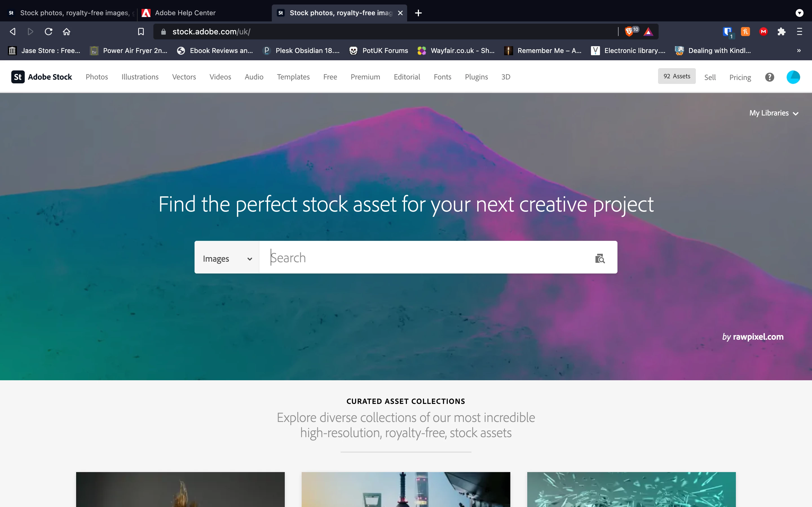812x507 pixels.
Task: Click the visual search camera icon
Action: point(600,259)
